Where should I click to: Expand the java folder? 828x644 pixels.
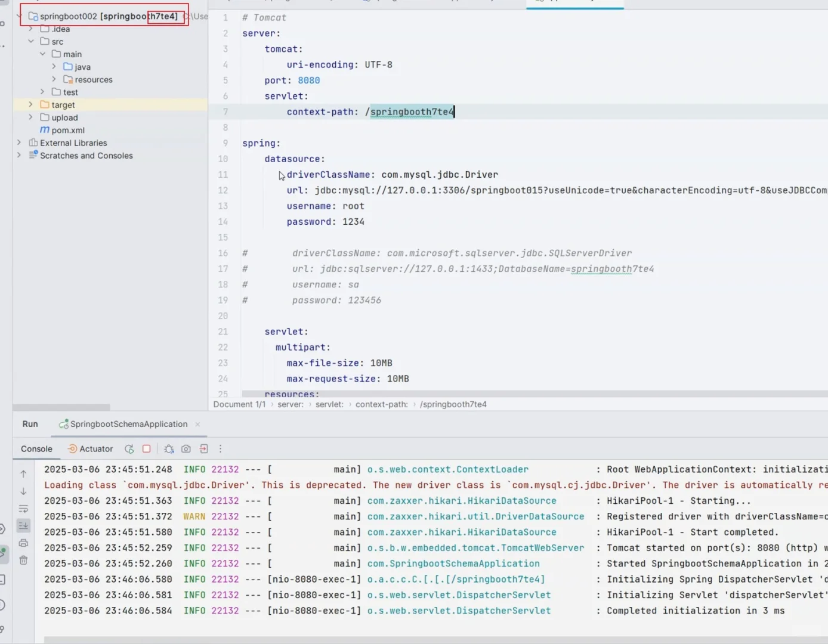54,66
